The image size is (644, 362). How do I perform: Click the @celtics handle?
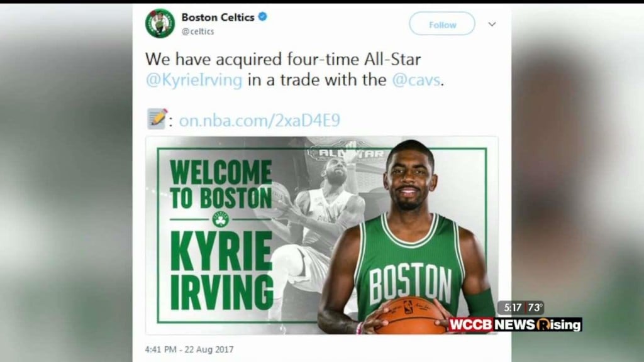pyautogui.click(x=197, y=31)
